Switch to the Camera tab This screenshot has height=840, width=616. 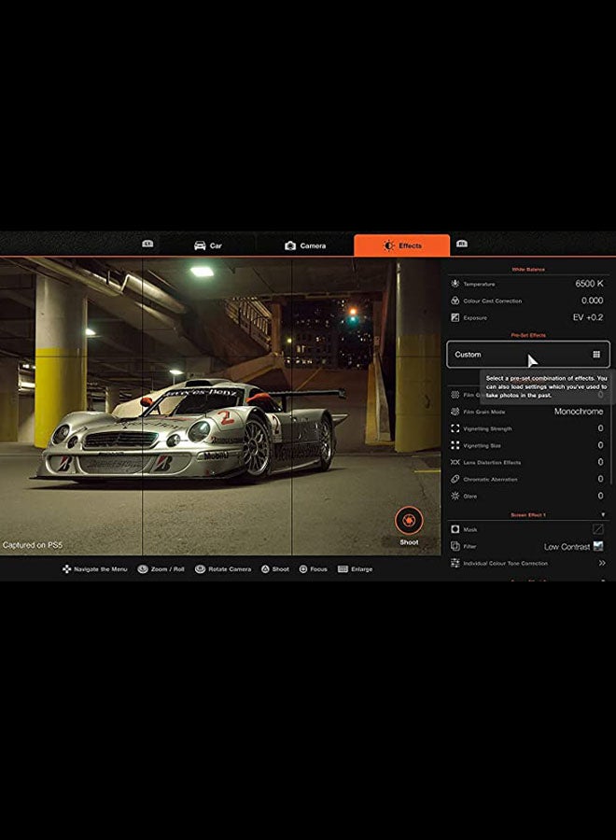pos(305,245)
